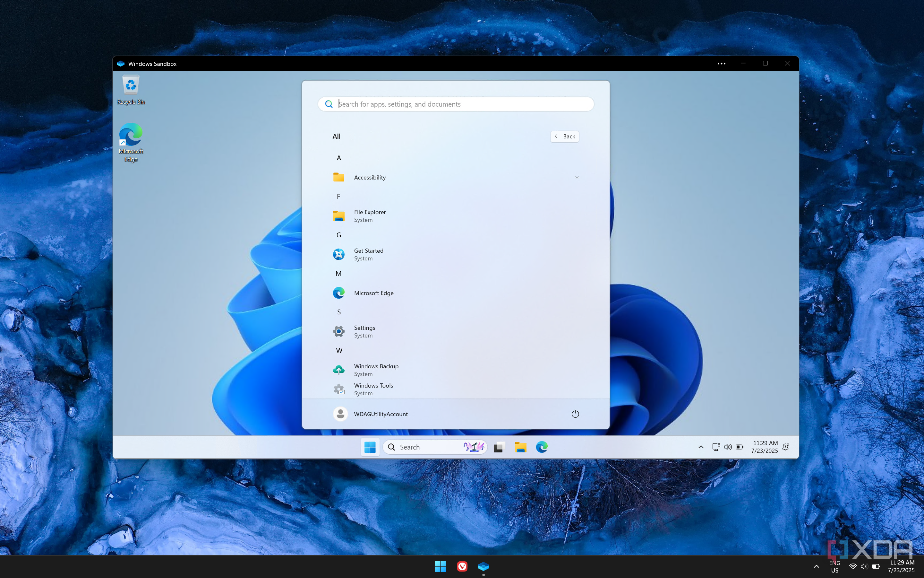Click the letter header W
This screenshot has width=924, height=578.
[339, 351]
